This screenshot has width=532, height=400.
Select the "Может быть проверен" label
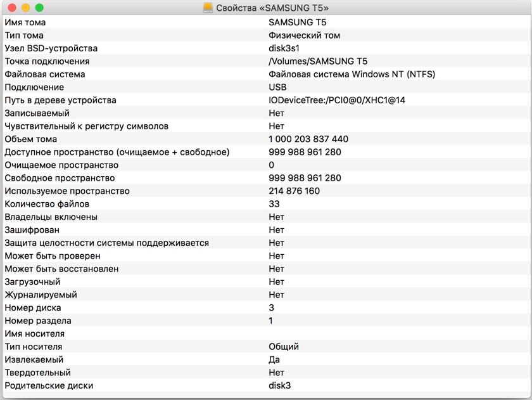(53, 256)
